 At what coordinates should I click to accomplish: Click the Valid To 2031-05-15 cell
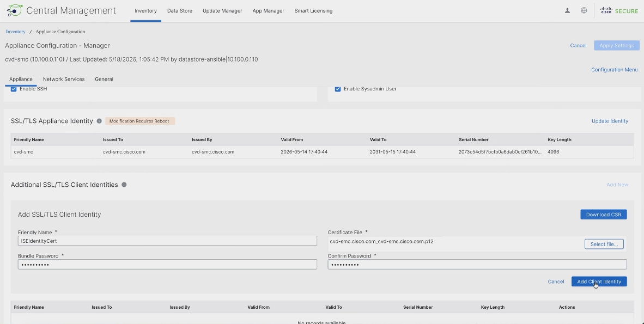[393, 152]
